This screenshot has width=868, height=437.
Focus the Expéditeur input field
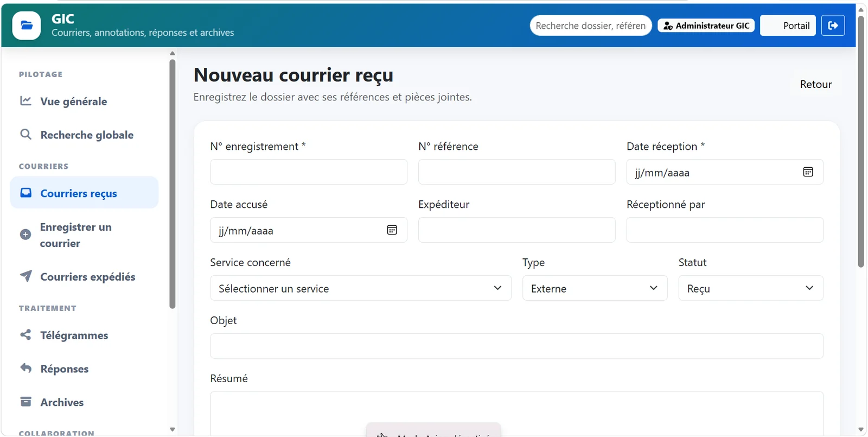click(x=516, y=230)
